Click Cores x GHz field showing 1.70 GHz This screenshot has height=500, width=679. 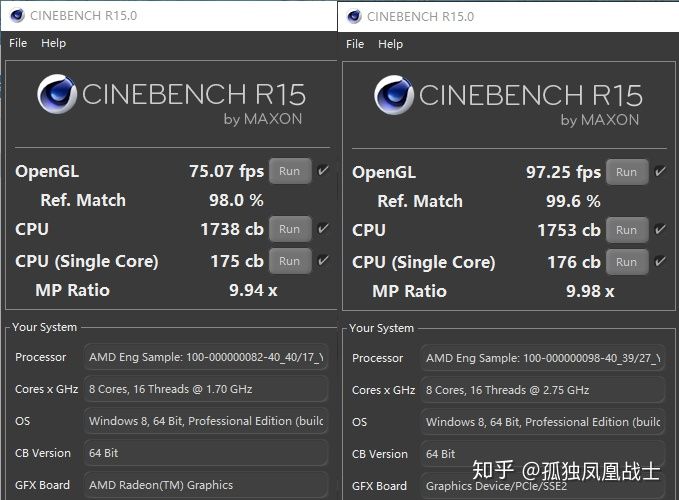(206, 389)
